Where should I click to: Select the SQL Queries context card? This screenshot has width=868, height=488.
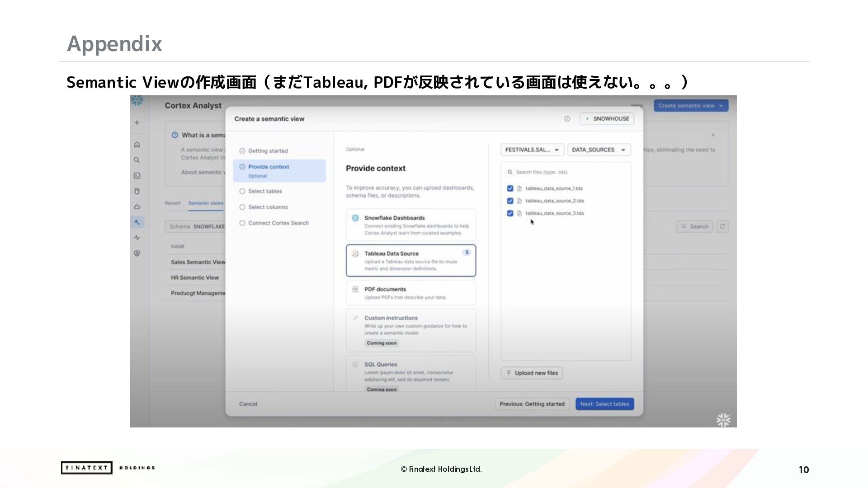pyautogui.click(x=411, y=374)
